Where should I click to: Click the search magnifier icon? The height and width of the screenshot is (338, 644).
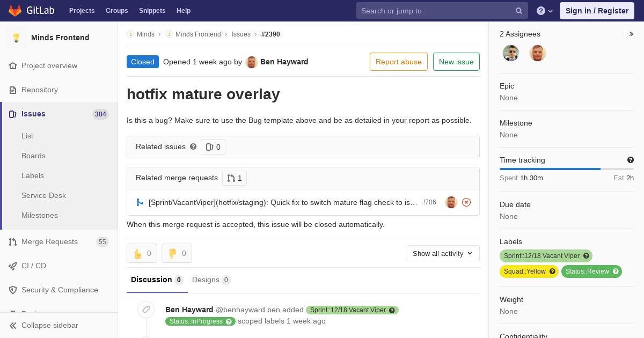click(x=519, y=11)
